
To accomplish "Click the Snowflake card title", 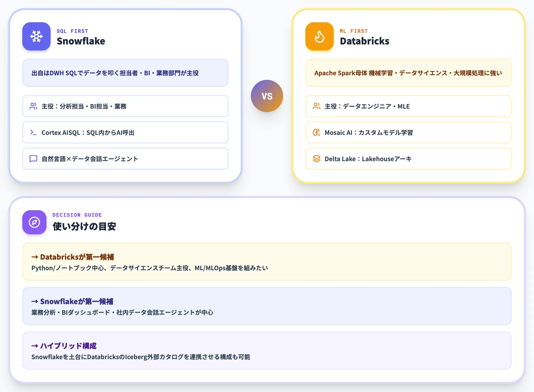I will click(x=81, y=41).
